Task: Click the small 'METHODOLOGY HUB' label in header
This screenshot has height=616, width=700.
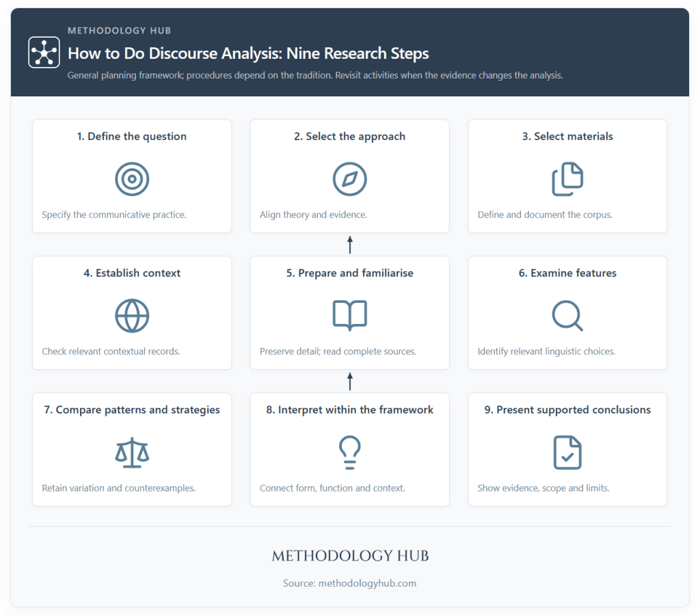Action: click(x=119, y=30)
